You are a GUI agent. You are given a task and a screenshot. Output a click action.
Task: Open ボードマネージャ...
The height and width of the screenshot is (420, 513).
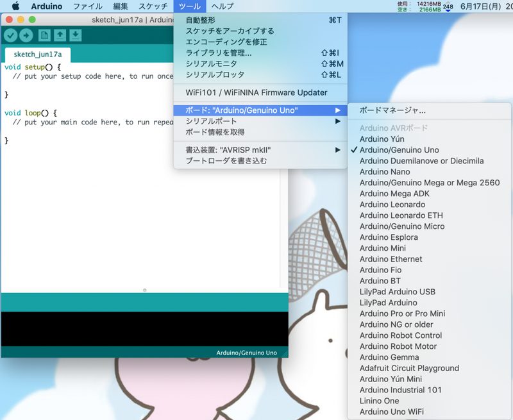click(x=429, y=110)
